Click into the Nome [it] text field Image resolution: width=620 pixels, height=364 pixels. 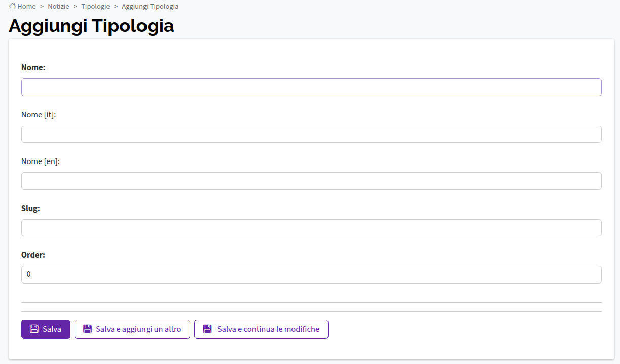[311, 134]
